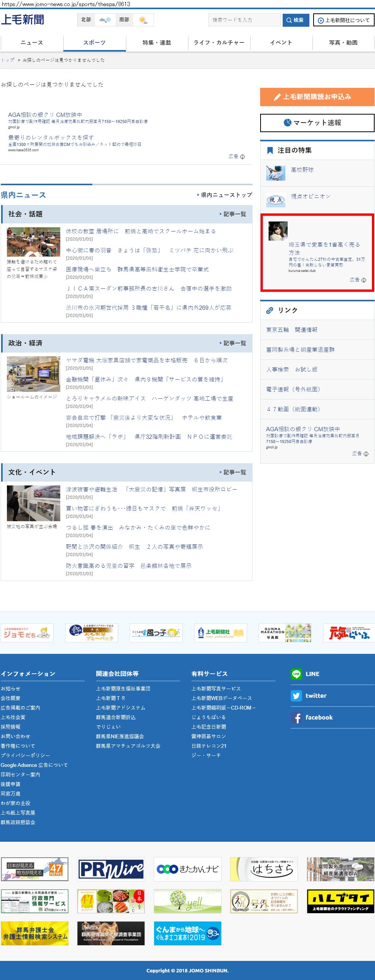375x980 pixels.
Task: Open the 高校野球 feature thumbnail
Action: tap(276, 173)
